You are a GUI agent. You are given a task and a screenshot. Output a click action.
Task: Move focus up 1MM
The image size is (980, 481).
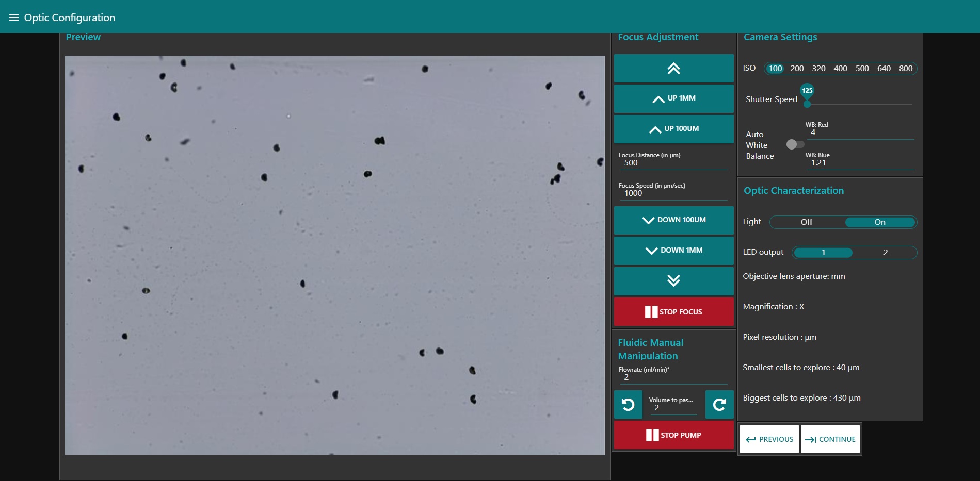[673, 98]
